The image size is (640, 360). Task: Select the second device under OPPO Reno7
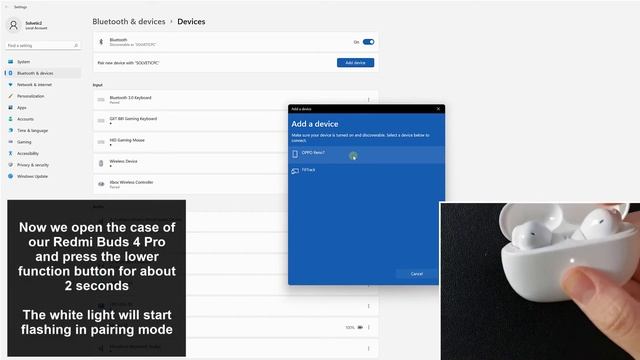[x=366, y=171]
